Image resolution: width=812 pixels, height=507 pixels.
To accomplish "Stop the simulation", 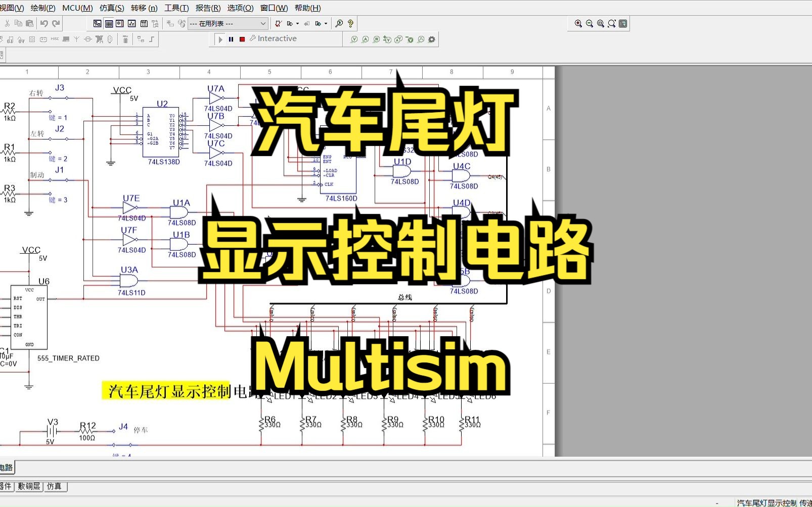I will pos(242,39).
